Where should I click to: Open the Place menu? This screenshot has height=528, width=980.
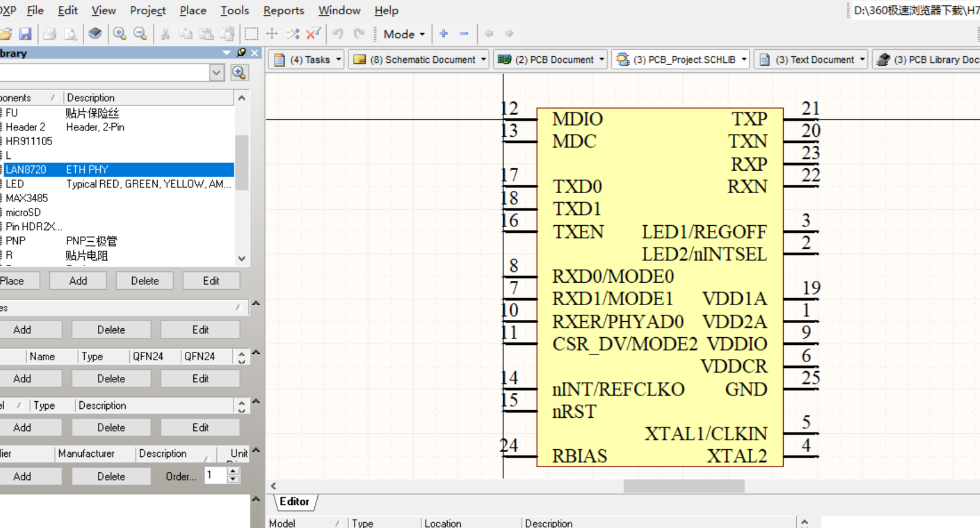click(x=193, y=11)
